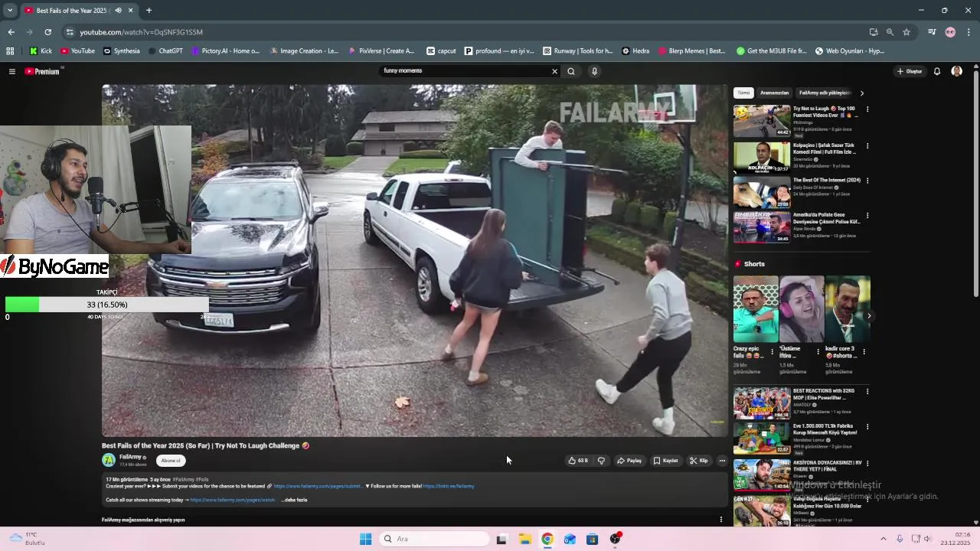Close the 'Best Fails of the Year' tab
This screenshot has height=551, width=980.
130,11
